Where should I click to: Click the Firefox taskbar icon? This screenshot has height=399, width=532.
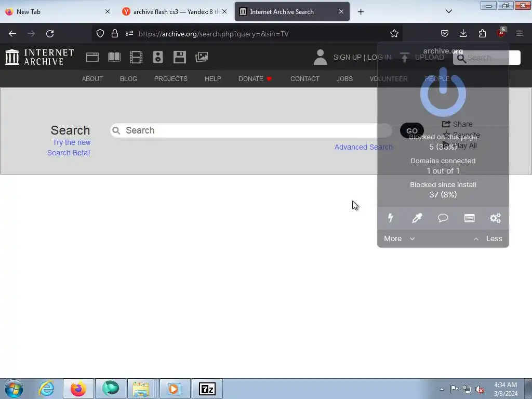(78, 389)
